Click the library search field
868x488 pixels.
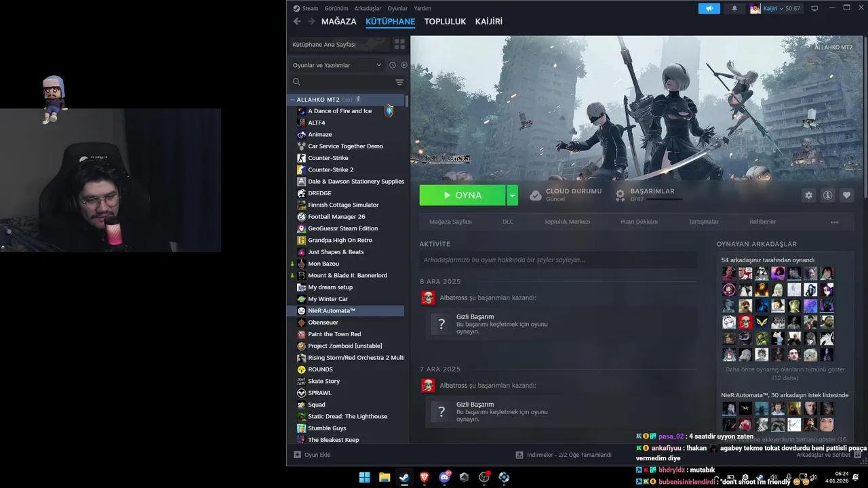click(342, 82)
